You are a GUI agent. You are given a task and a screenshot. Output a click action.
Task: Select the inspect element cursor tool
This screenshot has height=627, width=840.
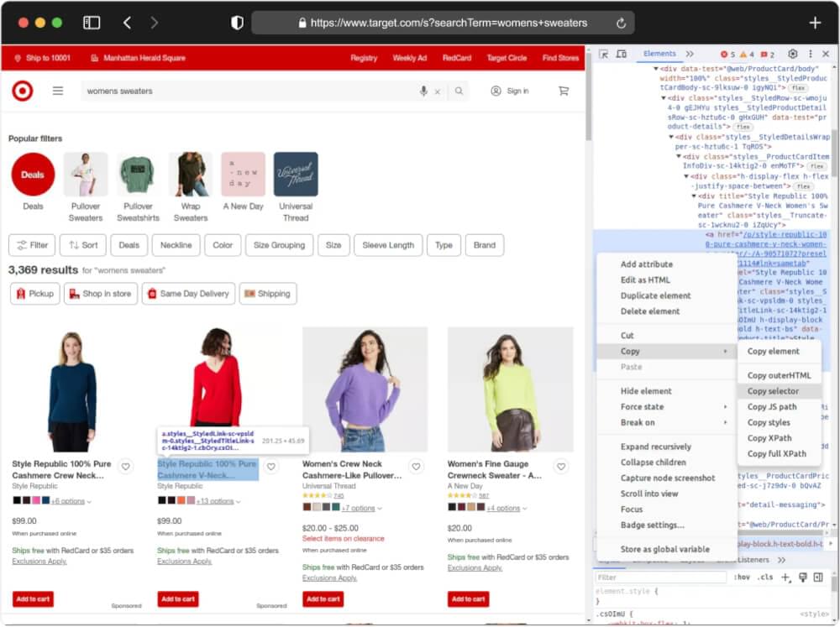point(603,54)
